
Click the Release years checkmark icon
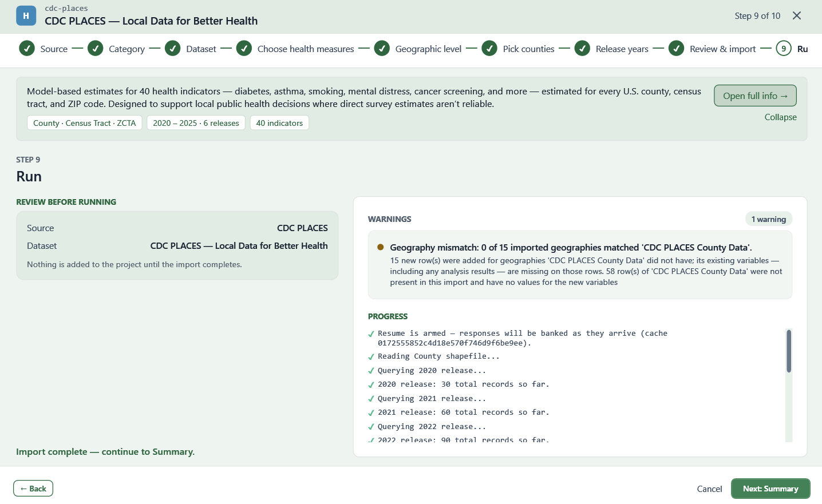click(x=582, y=49)
